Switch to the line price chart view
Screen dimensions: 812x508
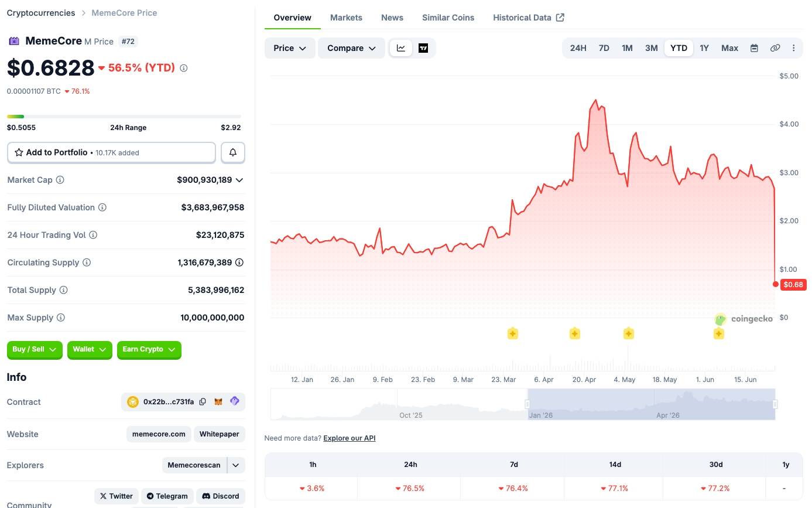click(x=401, y=48)
